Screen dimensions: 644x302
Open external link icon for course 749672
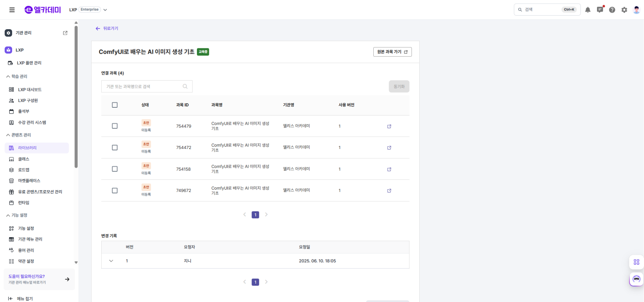[x=389, y=191]
